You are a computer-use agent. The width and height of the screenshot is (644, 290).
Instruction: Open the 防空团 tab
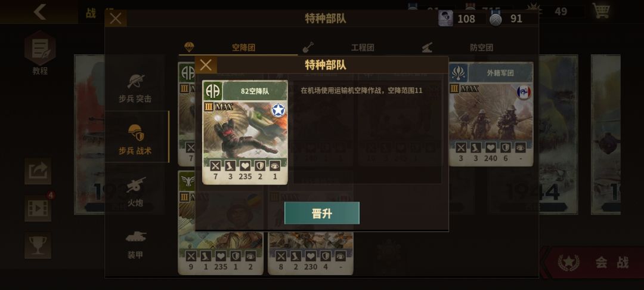click(x=476, y=47)
